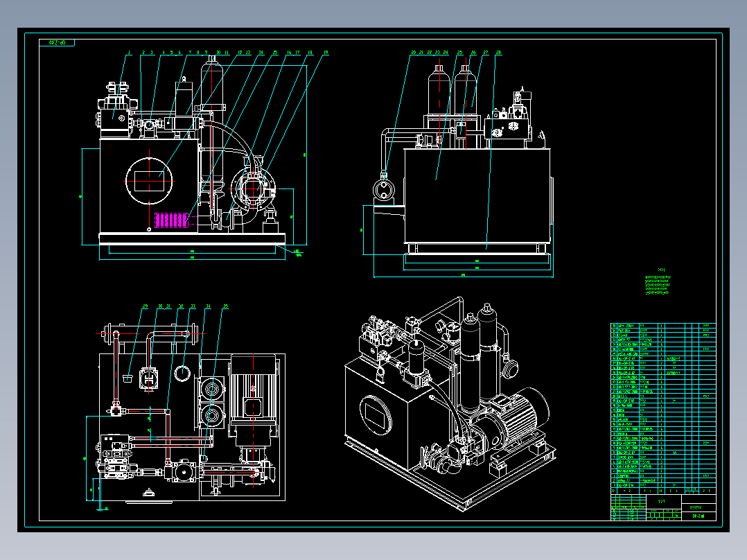
Task: Click part callout number 15
Action: [275, 53]
